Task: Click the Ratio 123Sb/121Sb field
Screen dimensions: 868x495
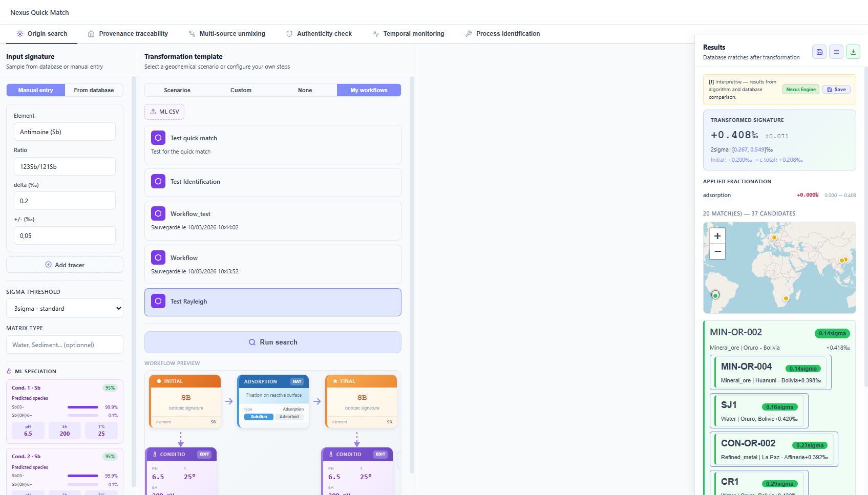Action: pyautogui.click(x=65, y=166)
